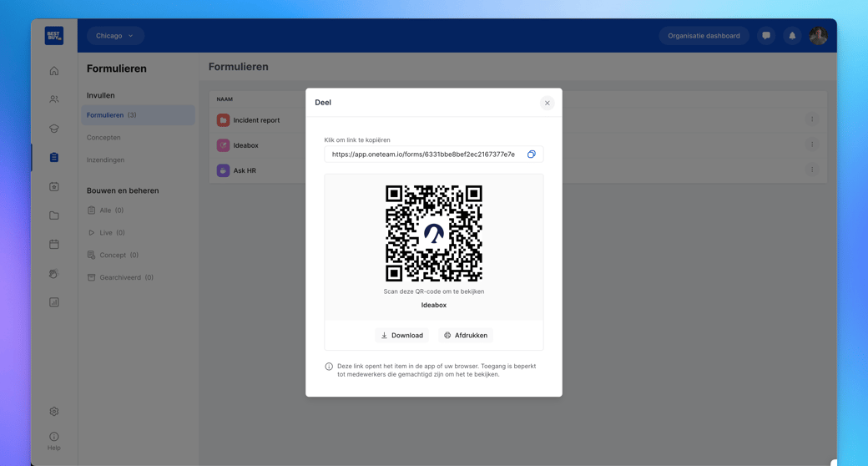Open the settings gear icon in sidebar
Image resolution: width=868 pixels, height=466 pixels.
53,411
